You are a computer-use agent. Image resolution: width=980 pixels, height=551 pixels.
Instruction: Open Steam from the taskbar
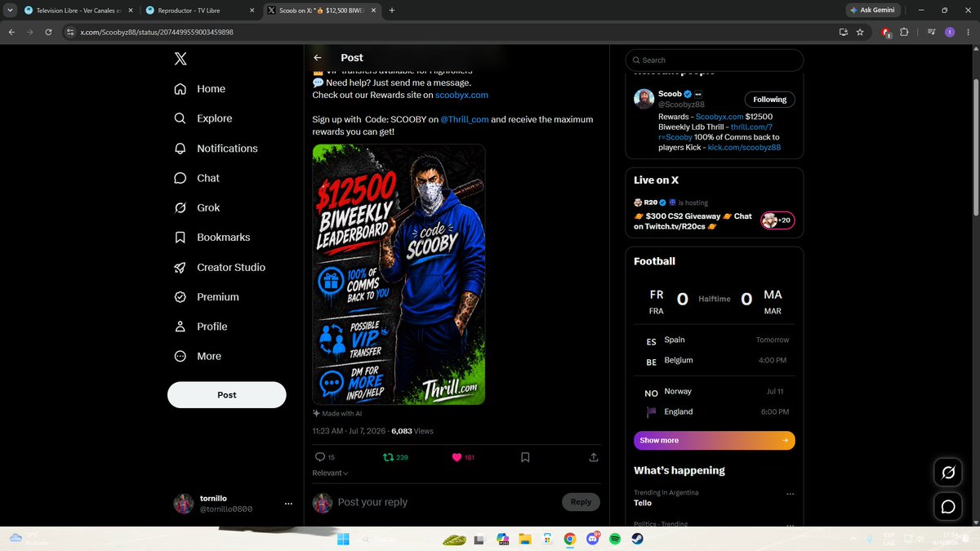(637, 539)
